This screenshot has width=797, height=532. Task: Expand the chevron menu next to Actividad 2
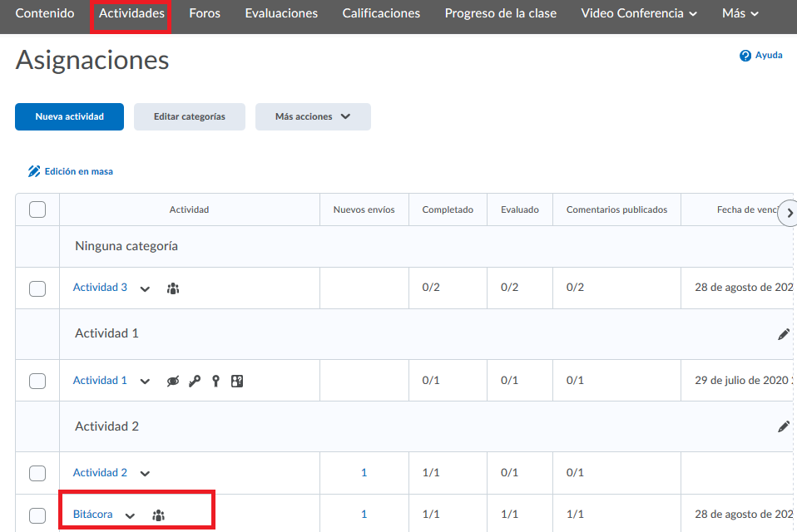pyautogui.click(x=145, y=474)
